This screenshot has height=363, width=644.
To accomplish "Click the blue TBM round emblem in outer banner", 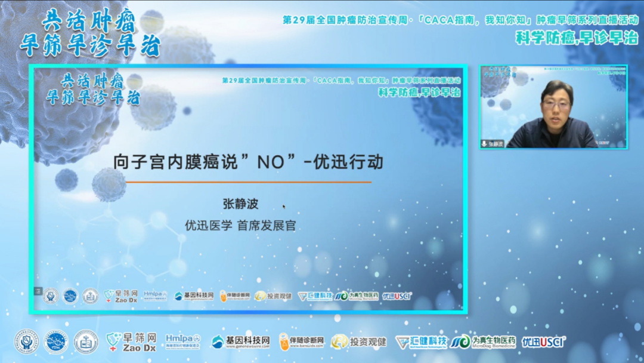I will coord(56,342).
